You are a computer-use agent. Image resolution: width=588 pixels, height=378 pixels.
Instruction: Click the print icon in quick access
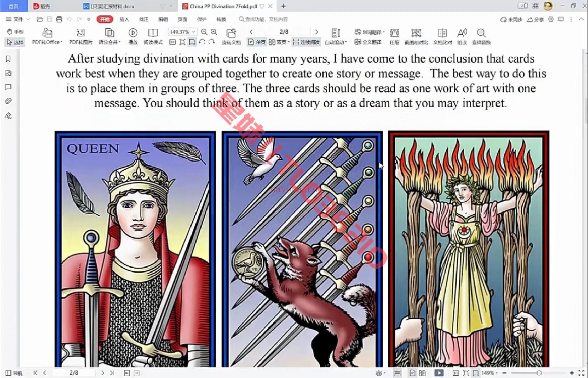click(59, 19)
